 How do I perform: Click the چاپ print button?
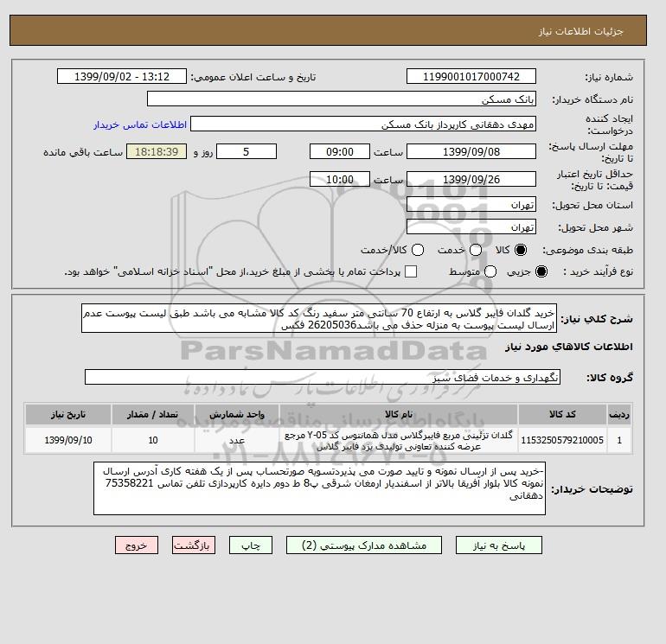point(251,545)
